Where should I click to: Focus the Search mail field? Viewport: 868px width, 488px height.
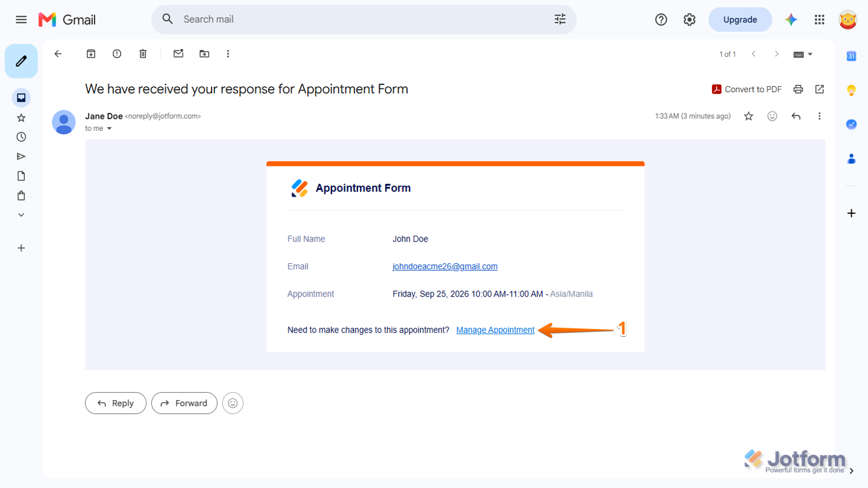point(364,19)
